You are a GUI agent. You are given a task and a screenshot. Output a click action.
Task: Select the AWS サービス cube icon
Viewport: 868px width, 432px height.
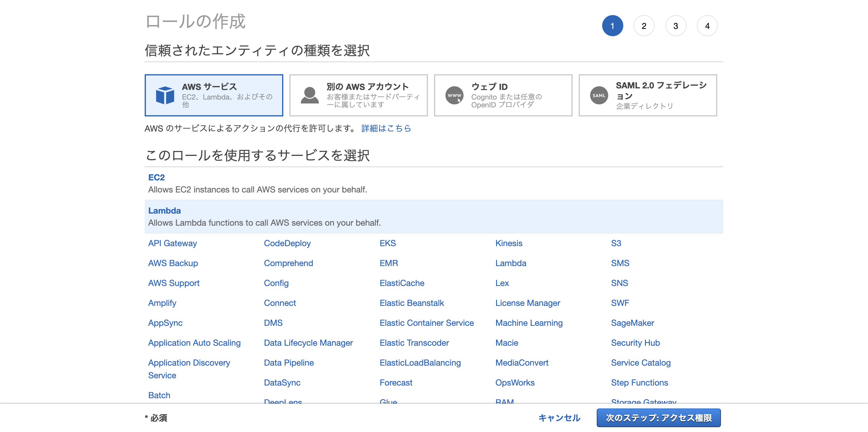tap(165, 95)
